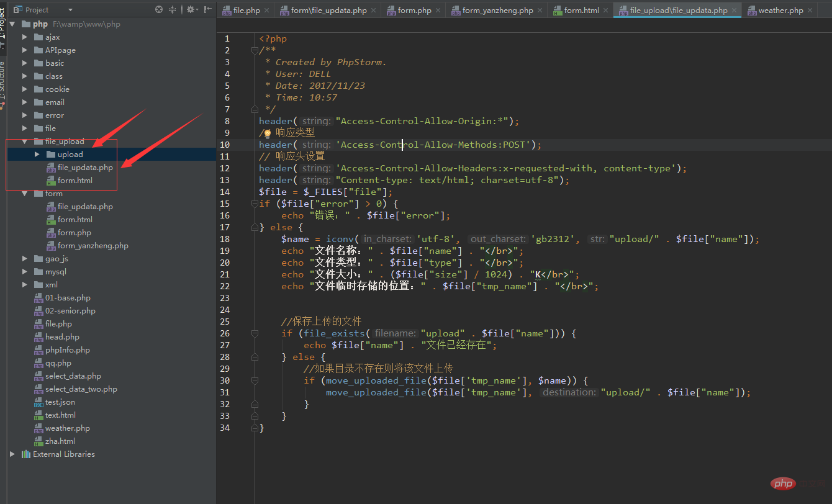Close the weather.php editor tab
The image size is (832, 504).
click(810, 11)
